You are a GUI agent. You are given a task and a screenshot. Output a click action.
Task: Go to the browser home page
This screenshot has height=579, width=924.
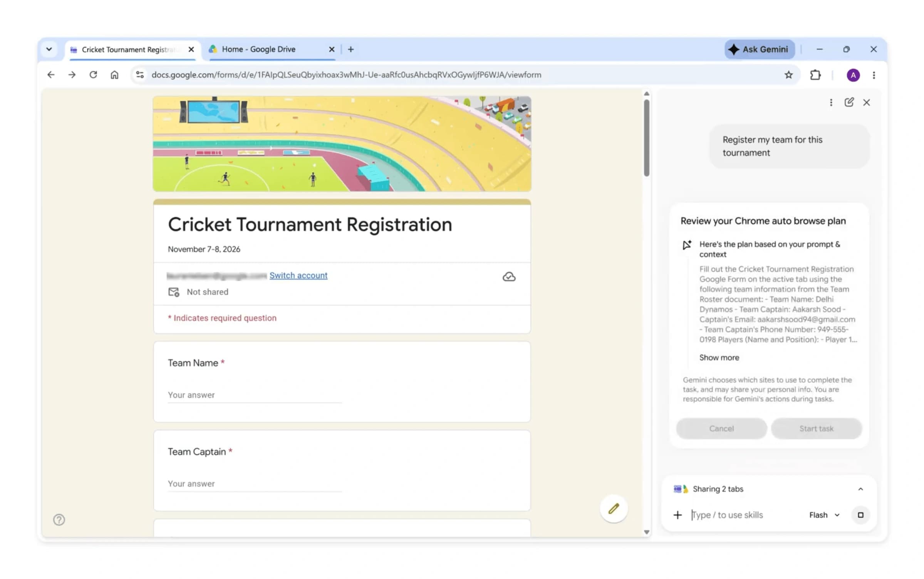point(114,75)
